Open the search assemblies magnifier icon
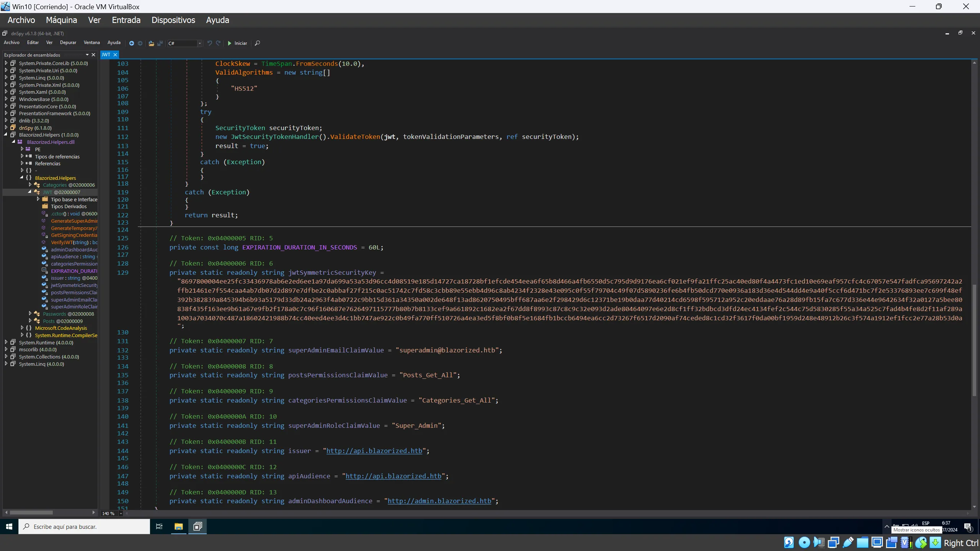 (257, 43)
